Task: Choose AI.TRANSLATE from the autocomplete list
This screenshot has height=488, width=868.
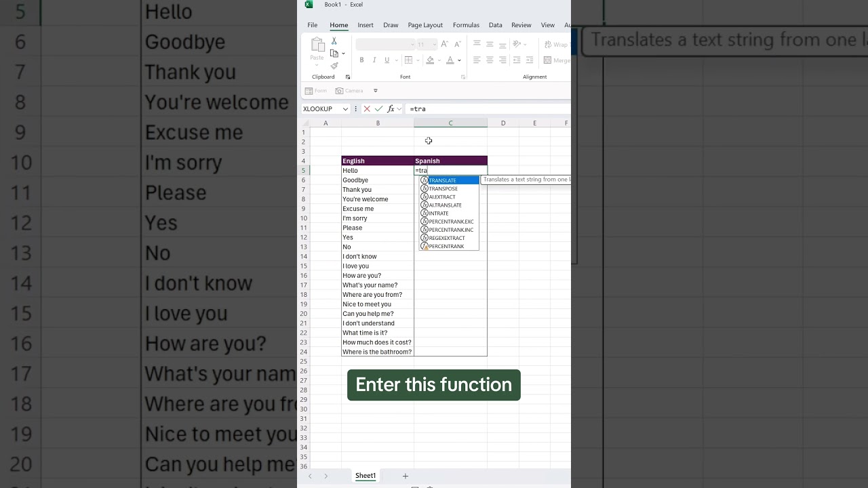Action: [449, 205]
